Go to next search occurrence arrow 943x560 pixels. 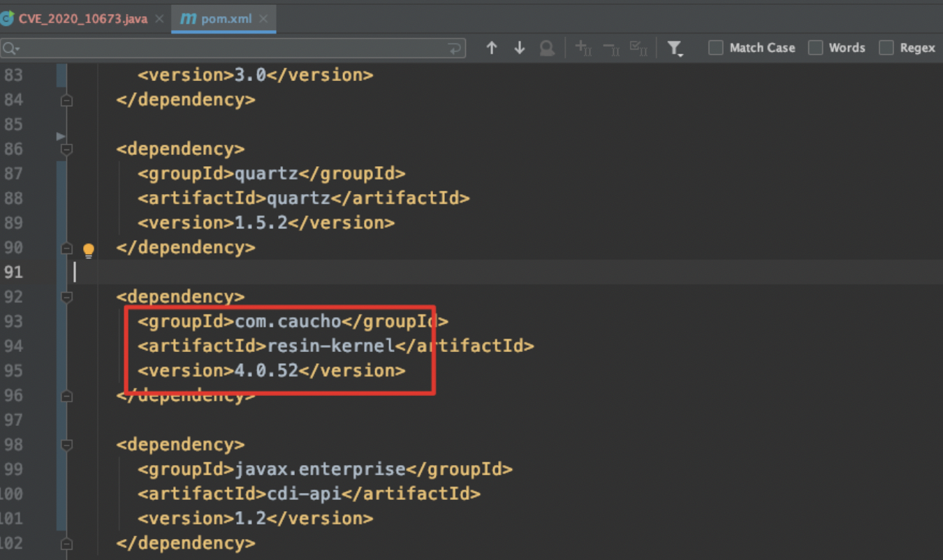[x=519, y=47]
